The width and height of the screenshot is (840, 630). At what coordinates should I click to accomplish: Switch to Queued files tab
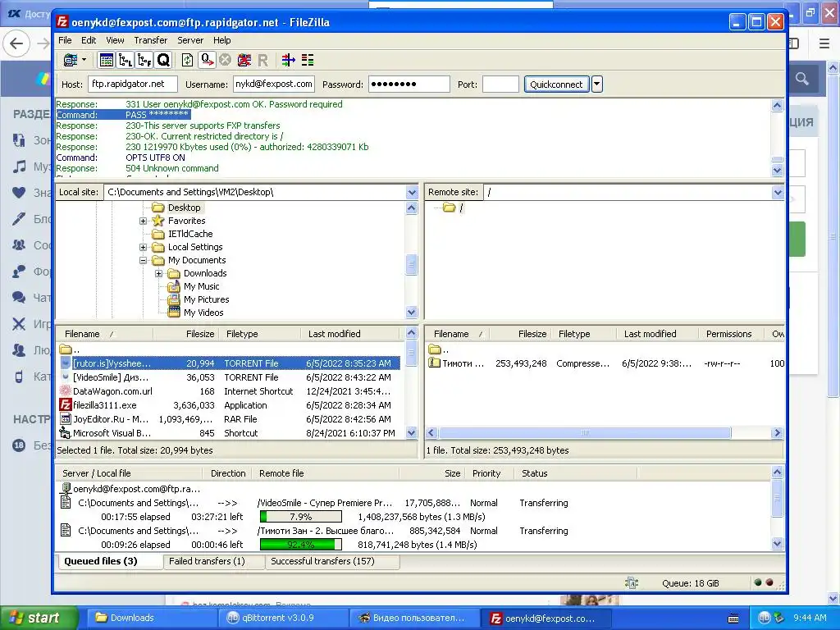109,561
